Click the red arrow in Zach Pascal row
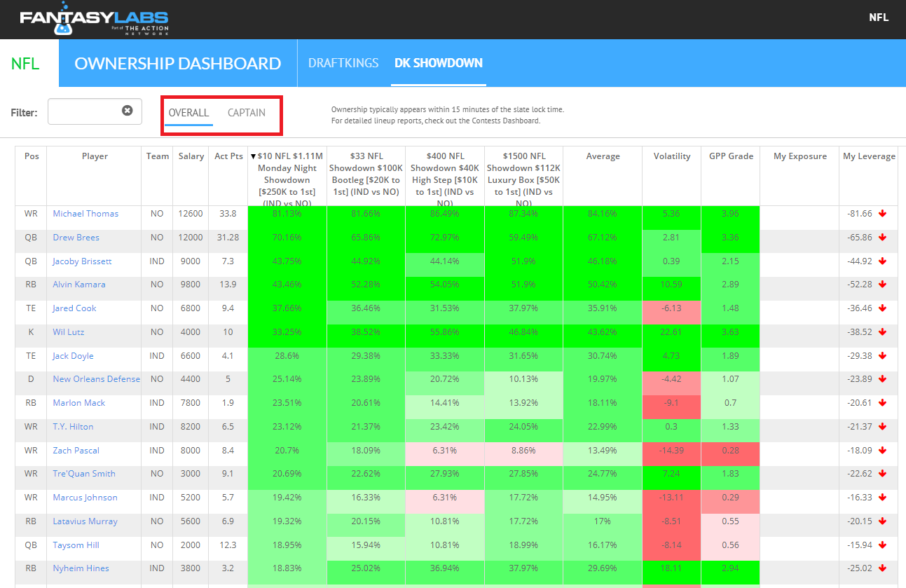This screenshot has height=588, width=906. click(x=882, y=451)
